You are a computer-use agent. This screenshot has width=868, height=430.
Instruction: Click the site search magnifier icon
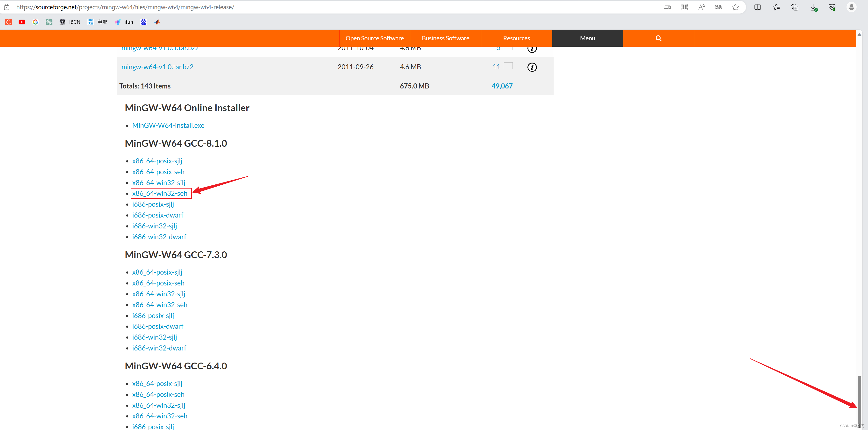pos(658,38)
